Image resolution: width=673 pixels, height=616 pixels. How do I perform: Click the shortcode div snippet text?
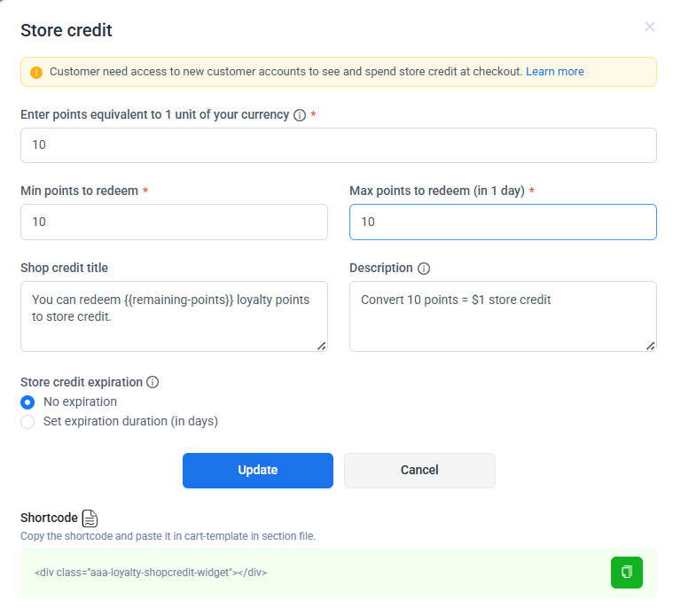151,573
